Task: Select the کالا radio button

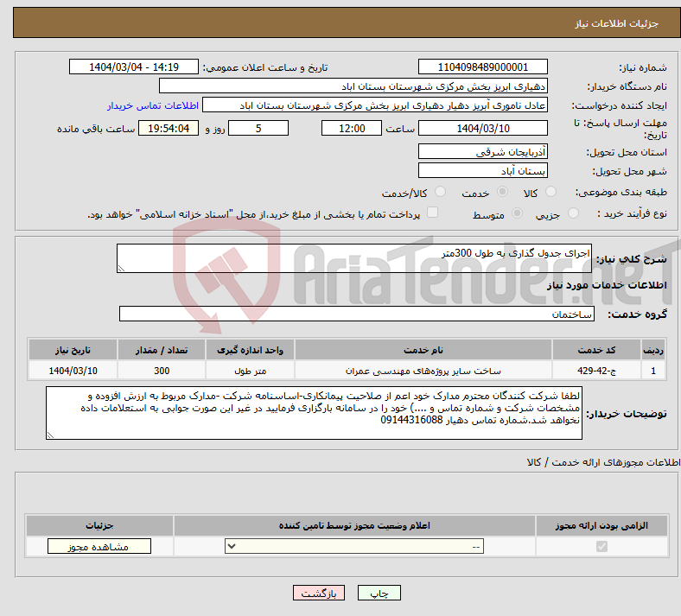Action: coord(551,192)
